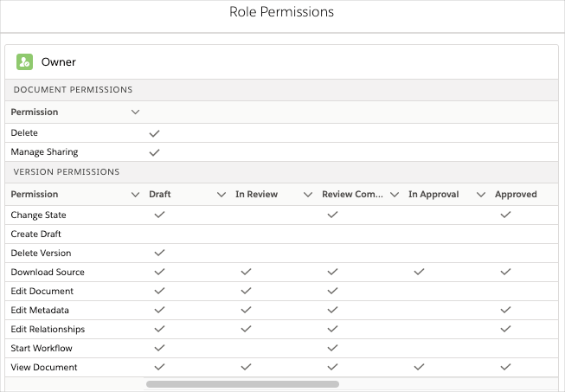This screenshot has height=392, width=565.
Task: Click the Manage Sharing checkmark
Action: [155, 152]
